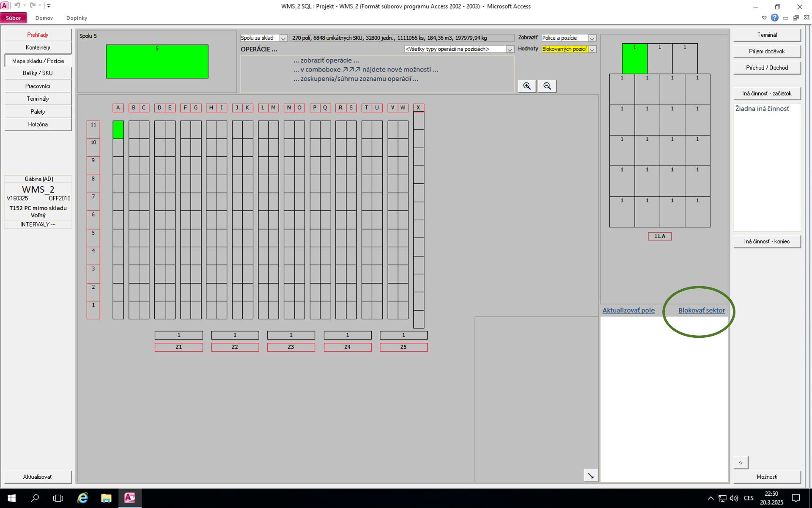Open Internet Explorer from the taskbar
The height and width of the screenshot is (508, 812).
pos(82,498)
